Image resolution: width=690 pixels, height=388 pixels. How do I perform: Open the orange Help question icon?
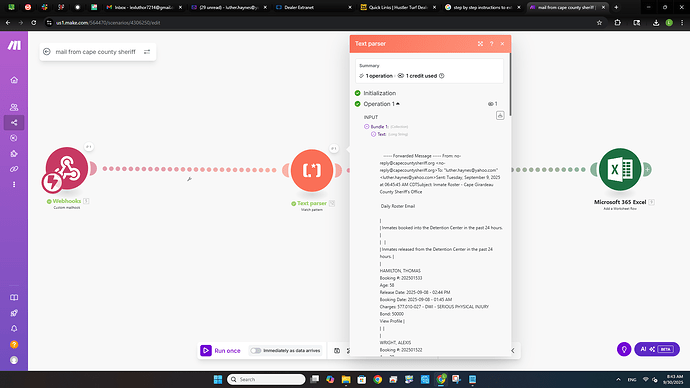point(14,344)
